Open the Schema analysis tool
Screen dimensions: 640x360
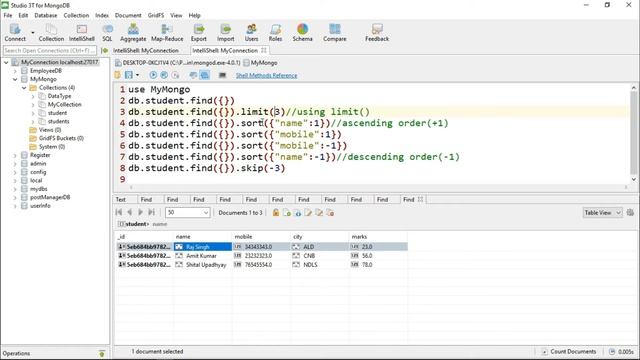302,32
